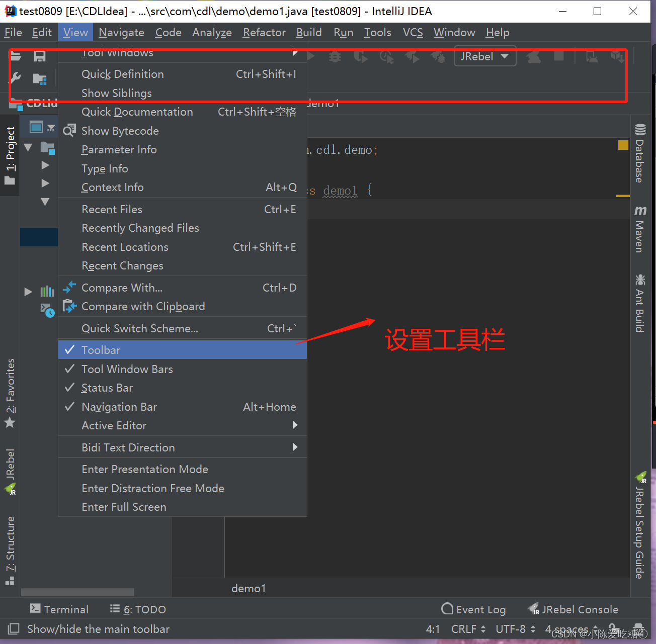Open Project Structure toolbar icon

(40, 79)
